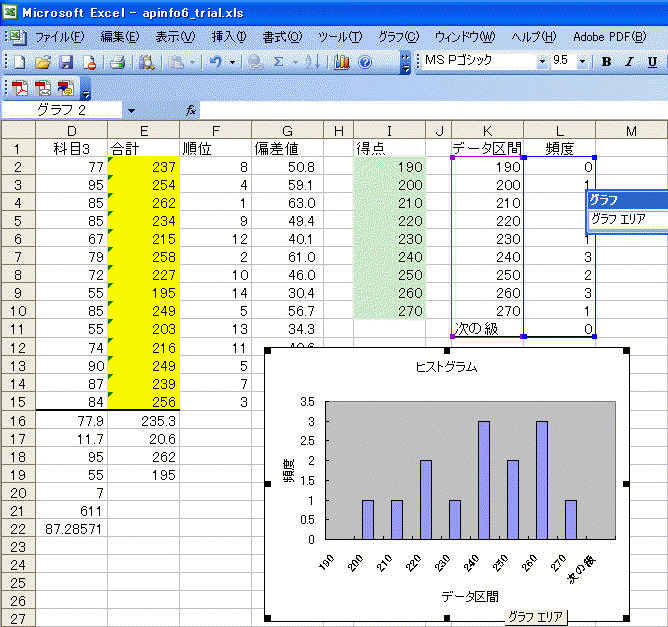Click the Save disk icon

coord(66,62)
